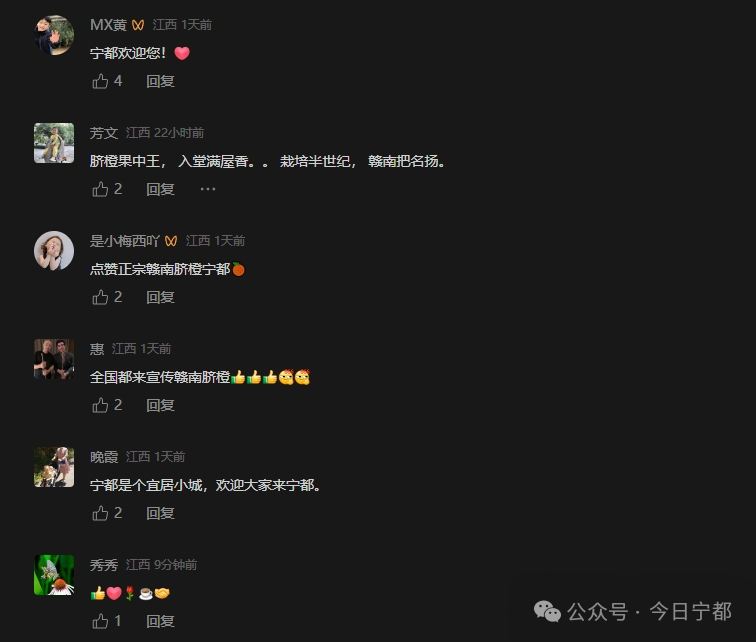Reply to MX黄's comment
Image resolution: width=756 pixels, height=642 pixels.
(160, 81)
